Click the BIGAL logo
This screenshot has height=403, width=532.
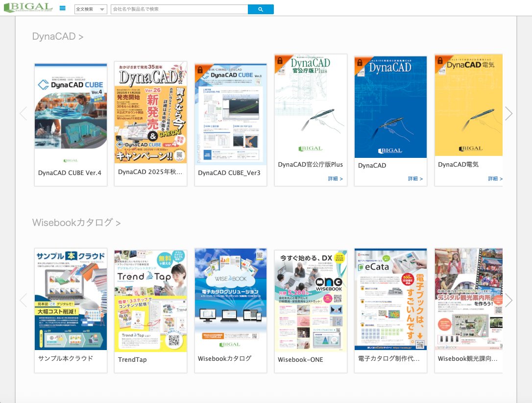pyautogui.click(x=28, y=7)
